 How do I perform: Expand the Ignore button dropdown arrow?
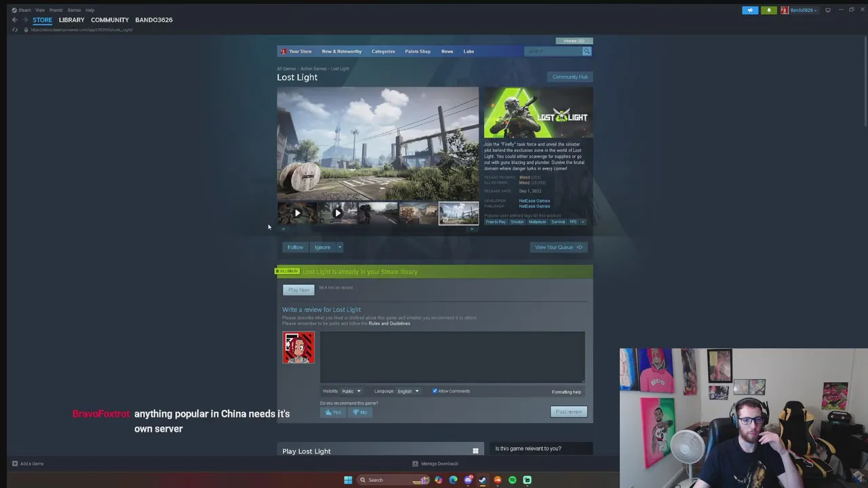coord(340,247)
